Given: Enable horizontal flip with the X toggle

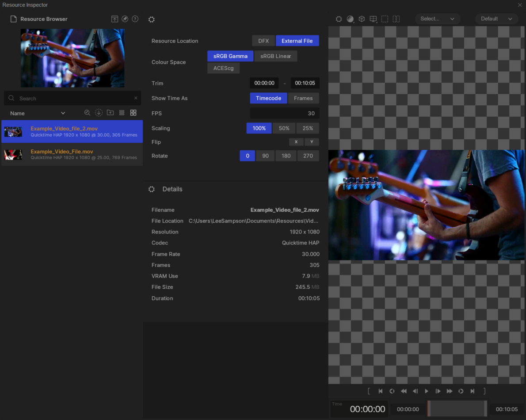Looking at the screenshot, I should 296,142.
